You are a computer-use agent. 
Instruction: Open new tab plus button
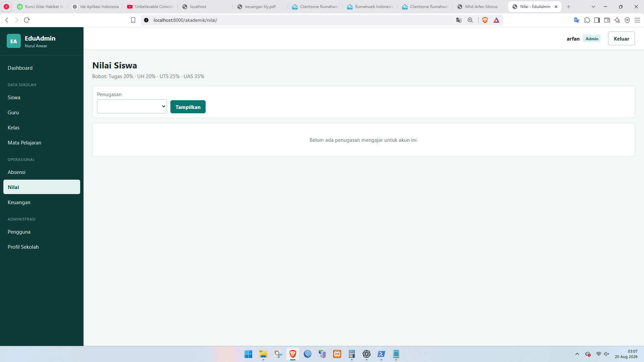pyautogui.click(x=569, y=7)
